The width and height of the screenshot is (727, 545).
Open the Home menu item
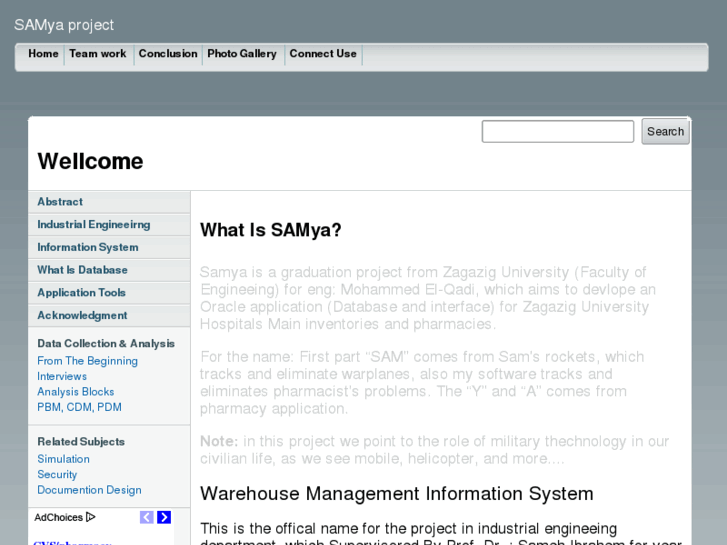coord(43,54)
